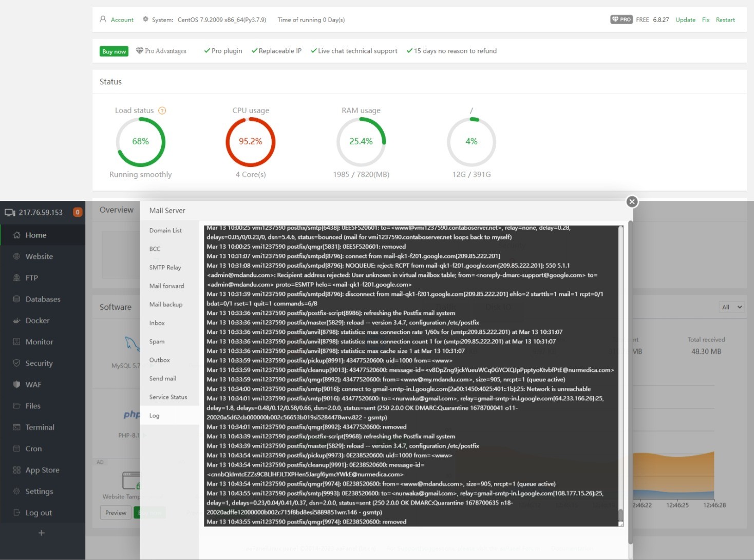754x560 pixels.
Task: Click the Preview button under Website template
Action: (x=116, y=513)
